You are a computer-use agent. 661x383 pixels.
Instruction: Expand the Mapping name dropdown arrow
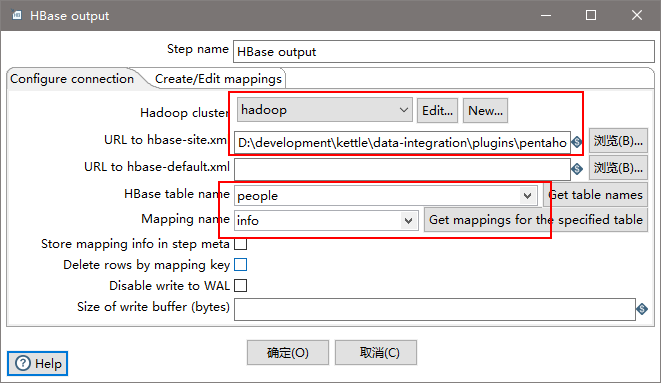click(x=408, y=221)
